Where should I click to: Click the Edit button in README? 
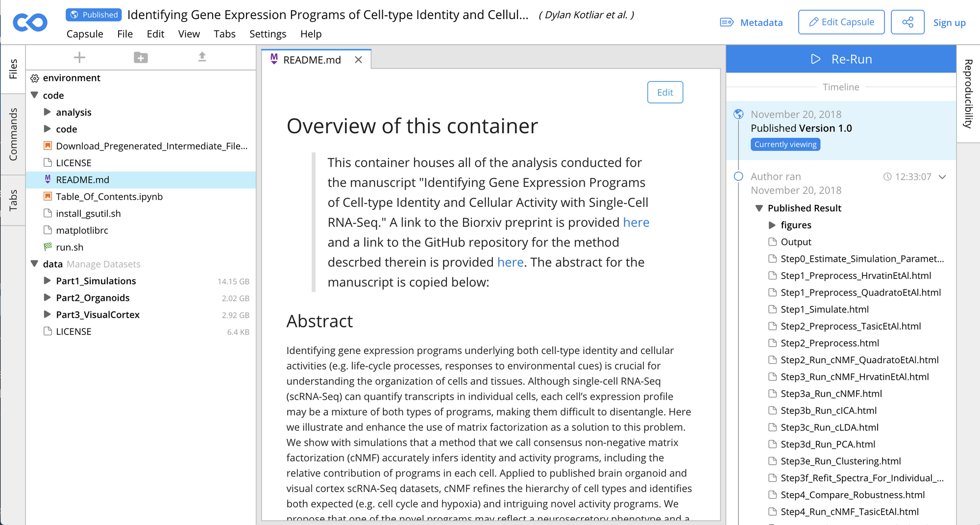665,92
